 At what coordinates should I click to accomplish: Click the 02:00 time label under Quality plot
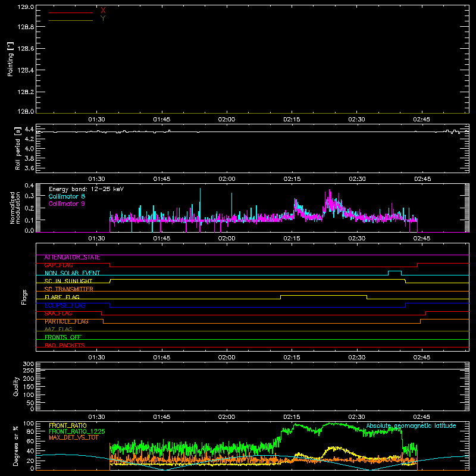[227, 417]
